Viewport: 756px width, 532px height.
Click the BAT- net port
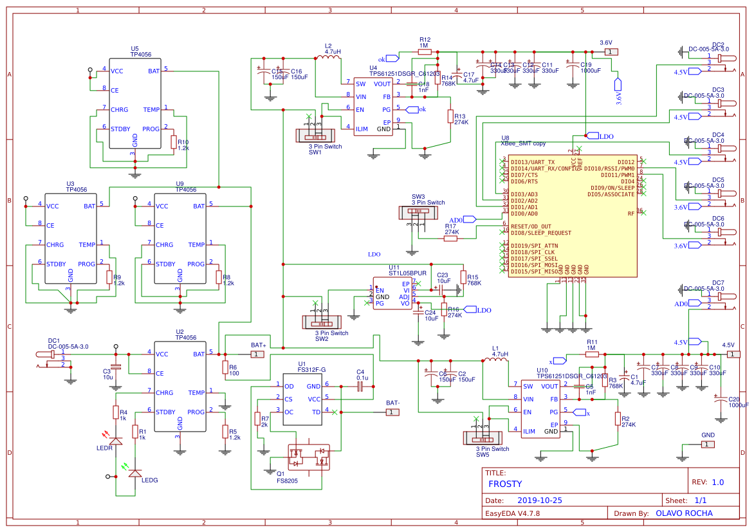392,412
